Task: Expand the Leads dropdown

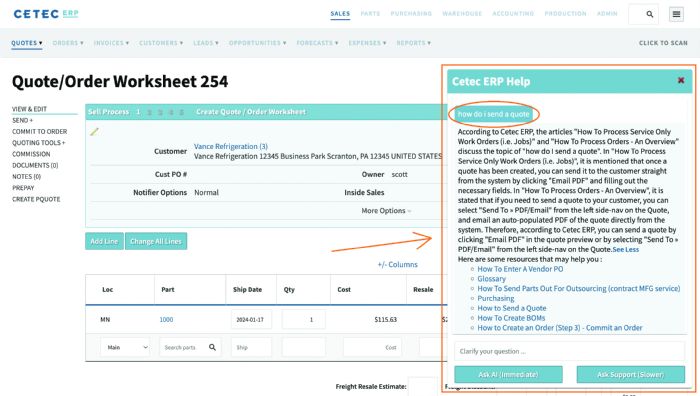Action: (206, 43)
